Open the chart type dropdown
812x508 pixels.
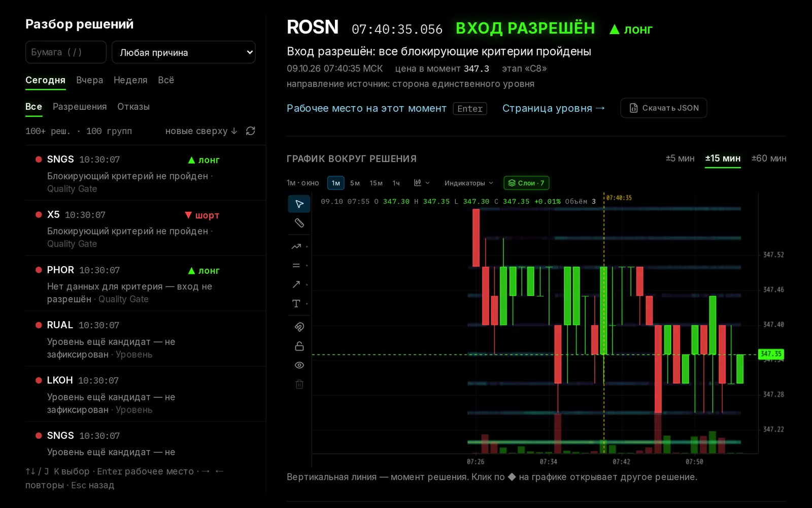point(422,183)
